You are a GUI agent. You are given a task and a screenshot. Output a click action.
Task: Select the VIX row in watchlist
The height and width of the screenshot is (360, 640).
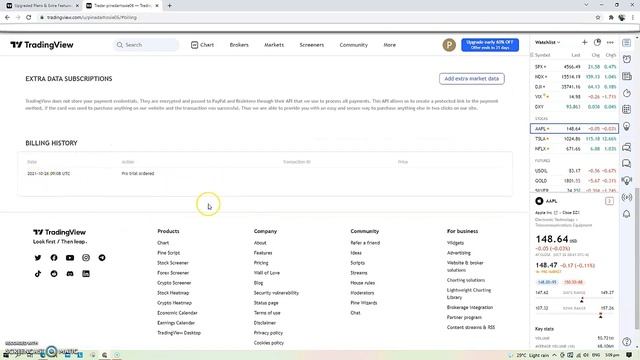(574, 97)
